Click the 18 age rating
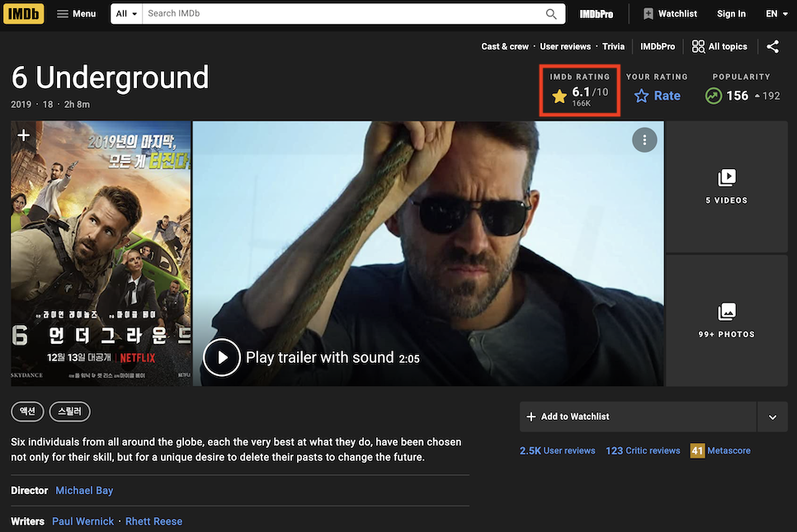The width and height of the screenshot is (797, 532). coord(48,104)
